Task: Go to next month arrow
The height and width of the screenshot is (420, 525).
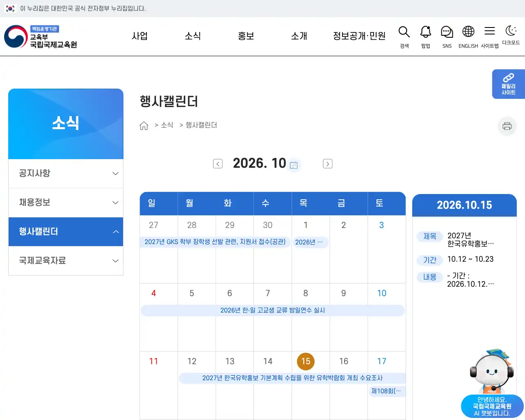Action: point(327,164)
